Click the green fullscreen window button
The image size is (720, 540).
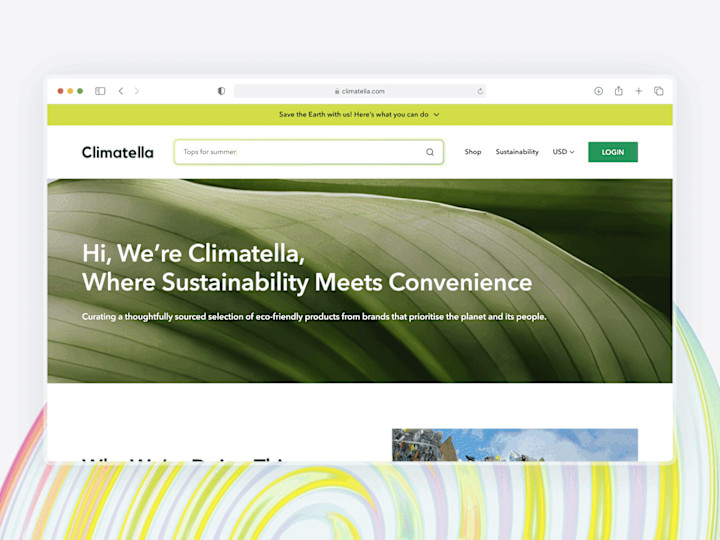[x=80, y=91]
